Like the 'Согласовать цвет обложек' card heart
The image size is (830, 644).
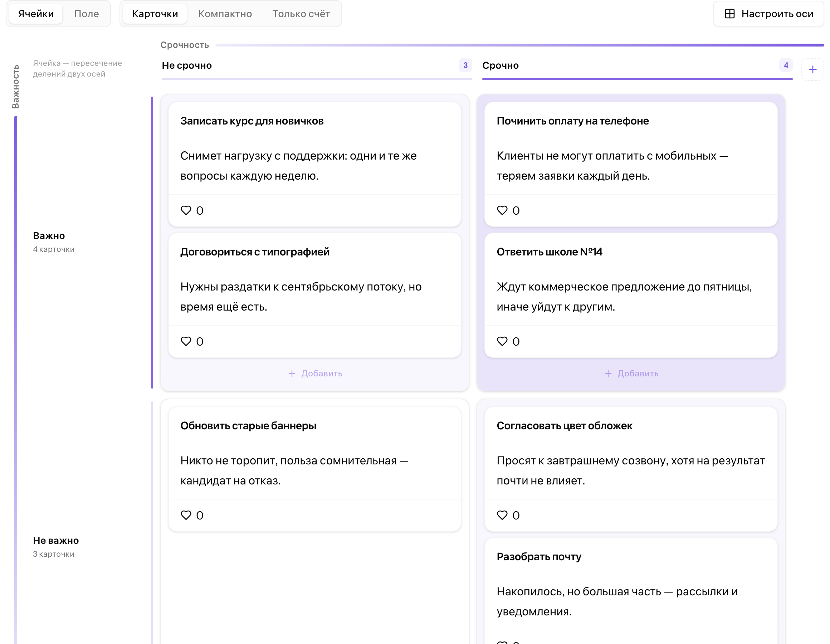pyautogui.click(x=502, y=515)
